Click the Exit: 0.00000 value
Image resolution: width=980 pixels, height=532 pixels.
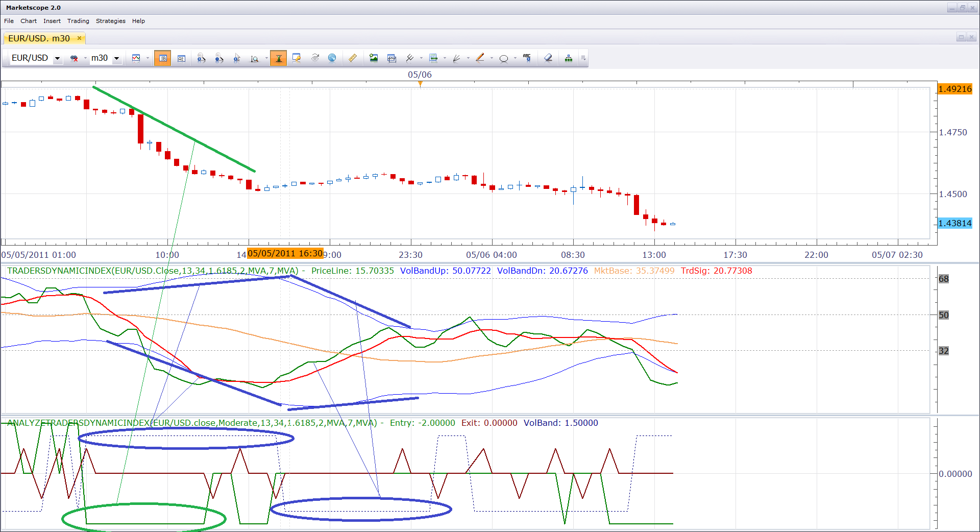[x=489, y=423]
